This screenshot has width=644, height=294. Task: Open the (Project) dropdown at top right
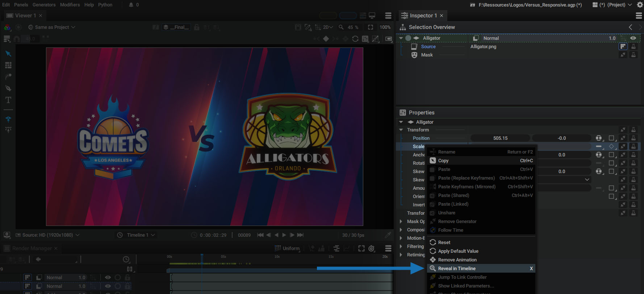[619, 5]
